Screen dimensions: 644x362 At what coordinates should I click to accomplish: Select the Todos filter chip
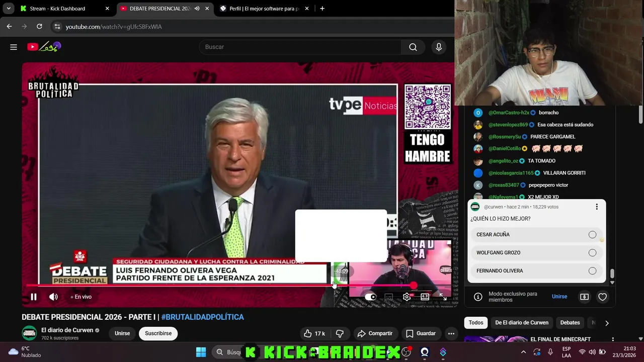tap(476, 323)
